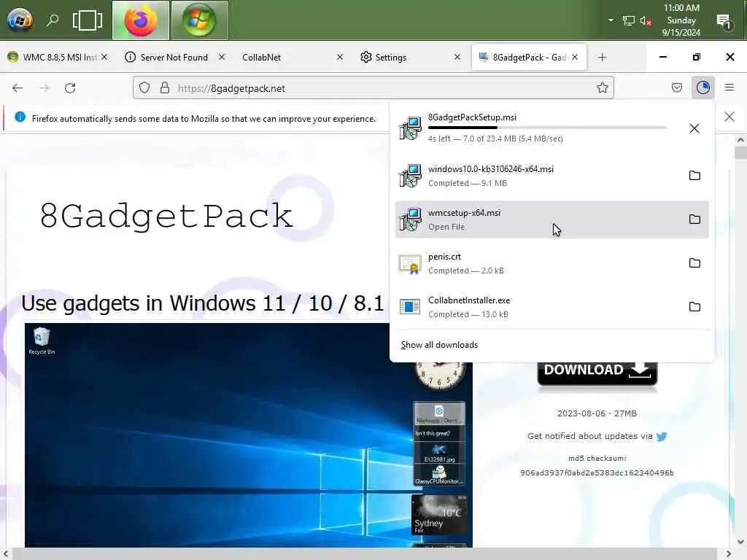Screen dimensions: 747x560
Task: Open the taskbar search magnifier
Action: [x=53, y=20]
